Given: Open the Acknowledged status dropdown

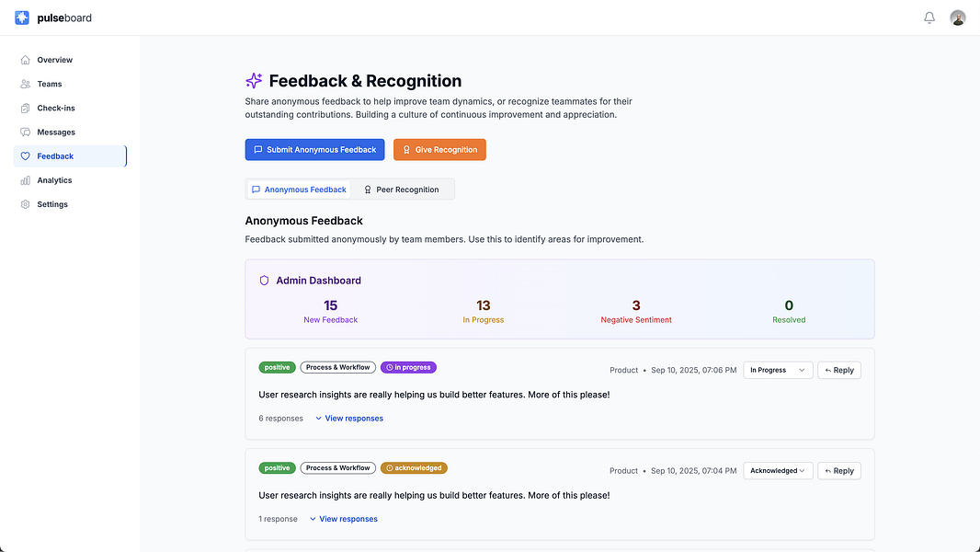Looking at the screenshot, I should point(777,470).
